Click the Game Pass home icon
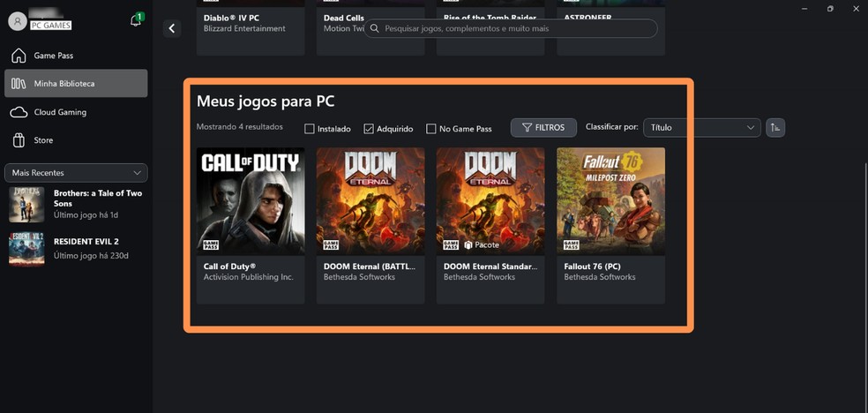Image resolution: width=868 pixels, height=413 pixels. click(x=19, y=56)
